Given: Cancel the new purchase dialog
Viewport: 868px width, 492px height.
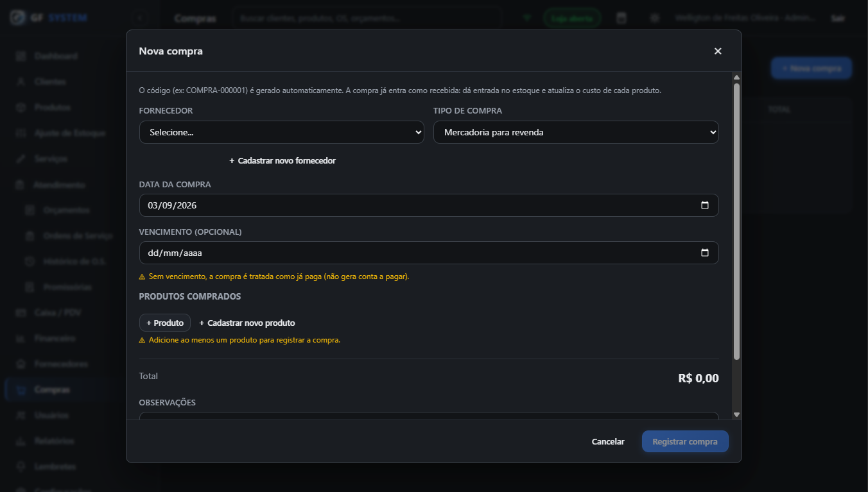Looking at the screenshot, I should 608,441.
